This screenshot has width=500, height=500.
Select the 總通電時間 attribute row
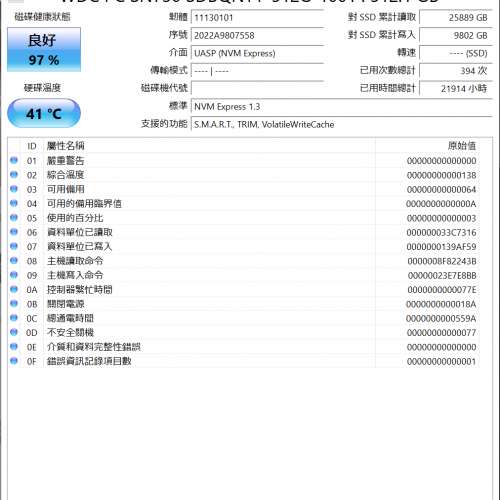[244, 318]
